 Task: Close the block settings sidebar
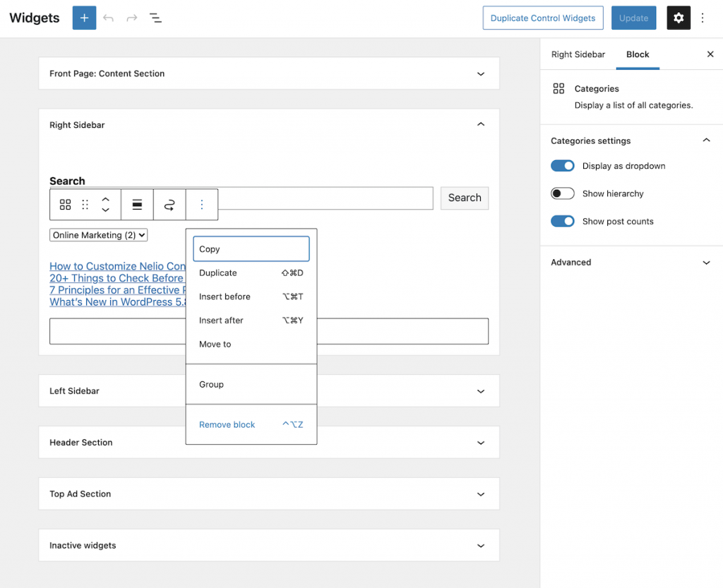[710, 54]
